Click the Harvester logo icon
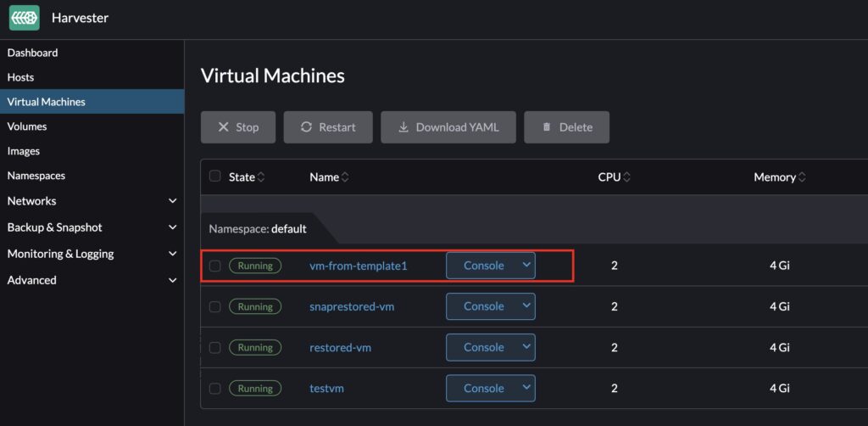 (x=25, y=18)
